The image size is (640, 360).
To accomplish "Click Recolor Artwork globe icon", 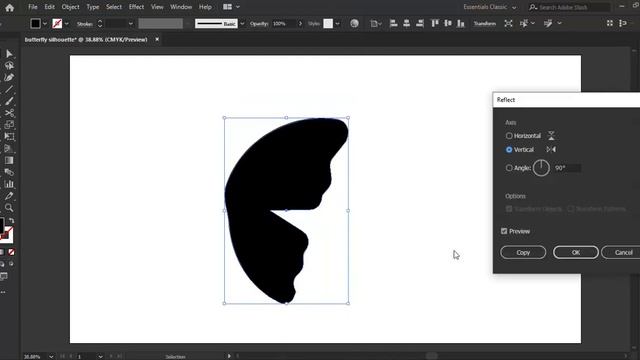I will coord(354,23).
